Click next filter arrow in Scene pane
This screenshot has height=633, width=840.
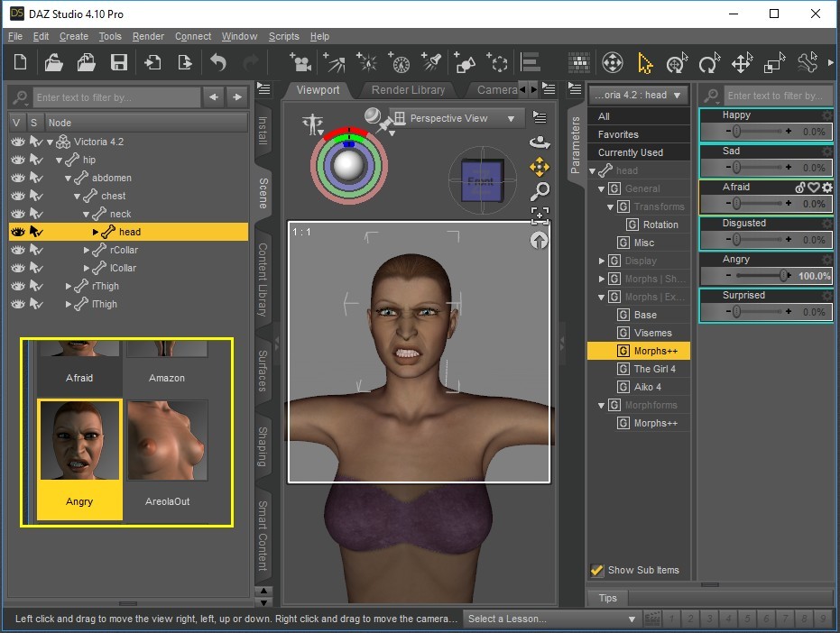coord(237,96)
